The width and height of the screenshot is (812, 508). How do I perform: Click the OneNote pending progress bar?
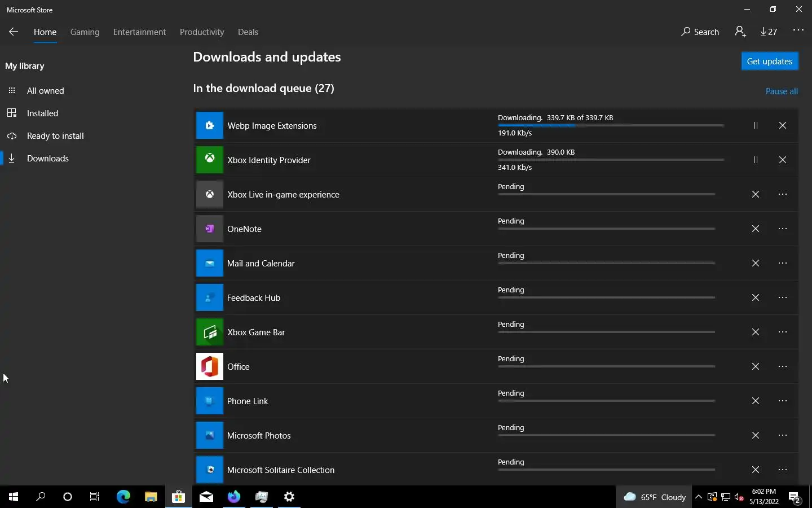coord(607,229)
